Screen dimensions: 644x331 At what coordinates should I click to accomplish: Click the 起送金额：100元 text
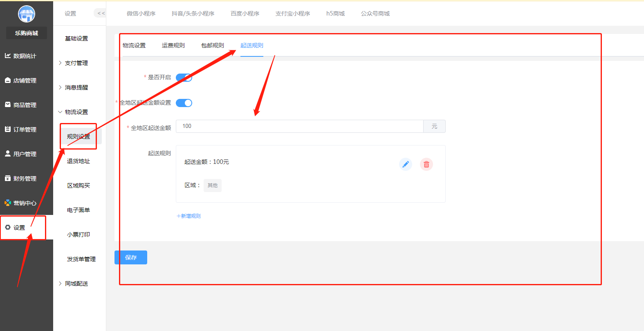(206, 162)
